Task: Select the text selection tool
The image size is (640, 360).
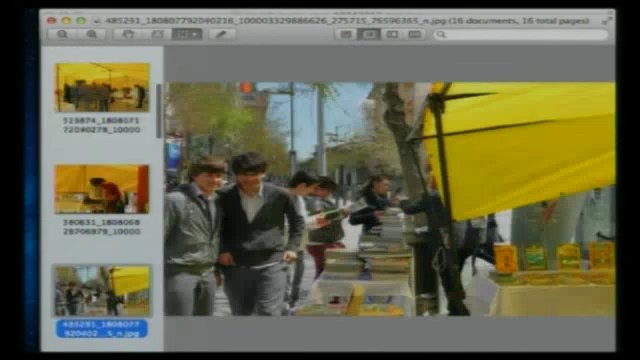Action: [x=157, y=34]
